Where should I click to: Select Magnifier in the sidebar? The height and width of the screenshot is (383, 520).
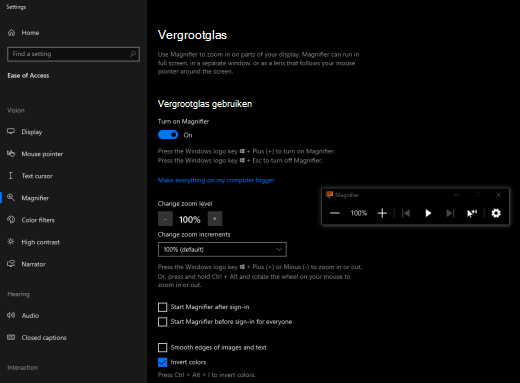(x=28, y=198)
